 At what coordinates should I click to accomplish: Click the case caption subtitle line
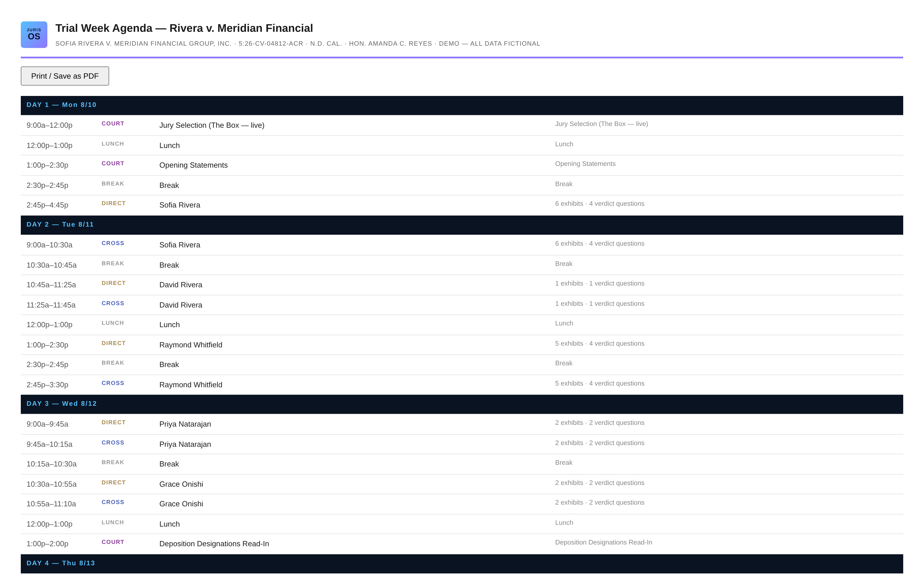tap(298, 44)
